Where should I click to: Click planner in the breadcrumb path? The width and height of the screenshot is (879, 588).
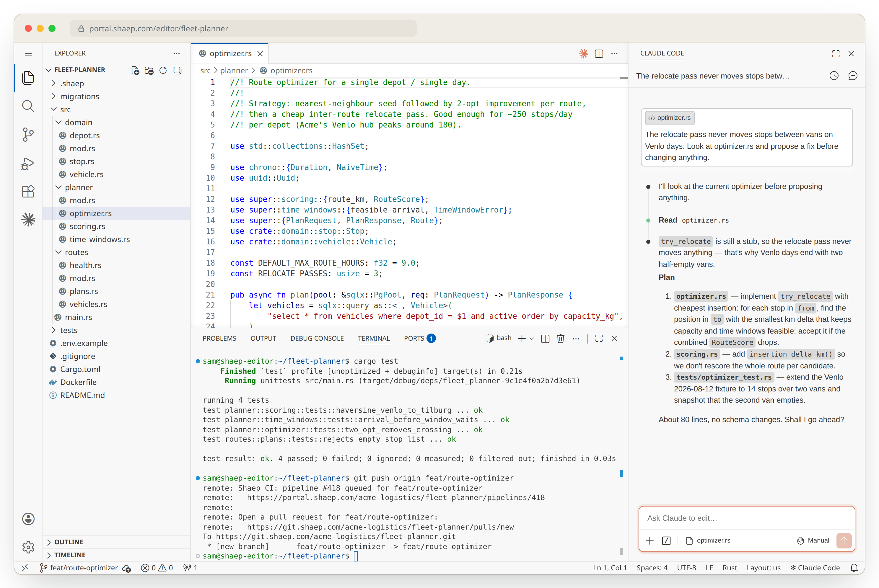pos(234,71)
